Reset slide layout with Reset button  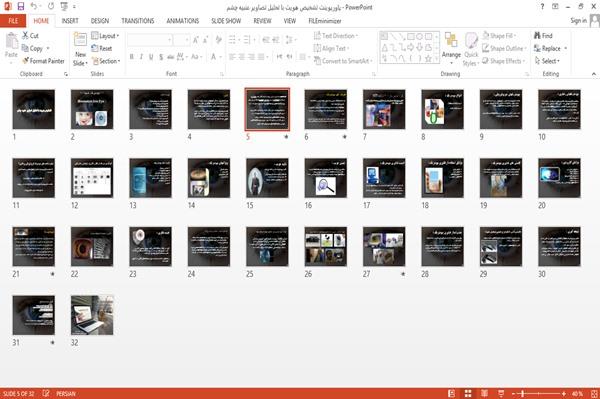[x=102, y=48]
